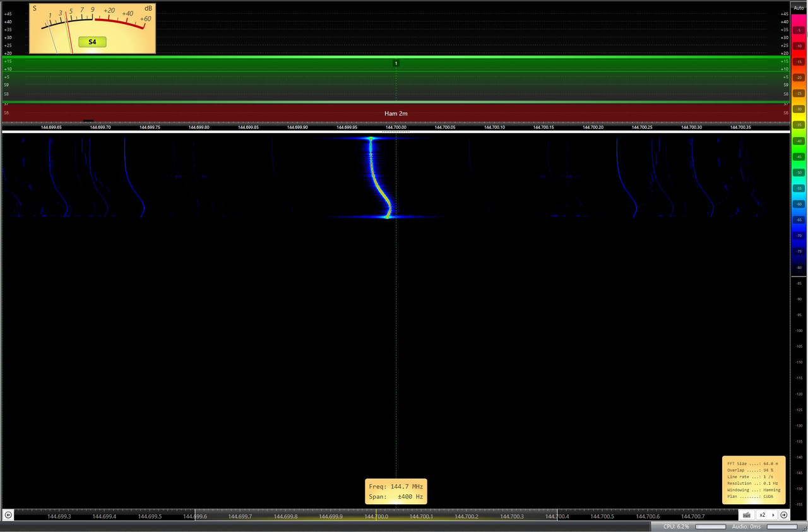Click the -130 label on dB scale
This screenshot has width=808, height=532.
click(799, 425)
